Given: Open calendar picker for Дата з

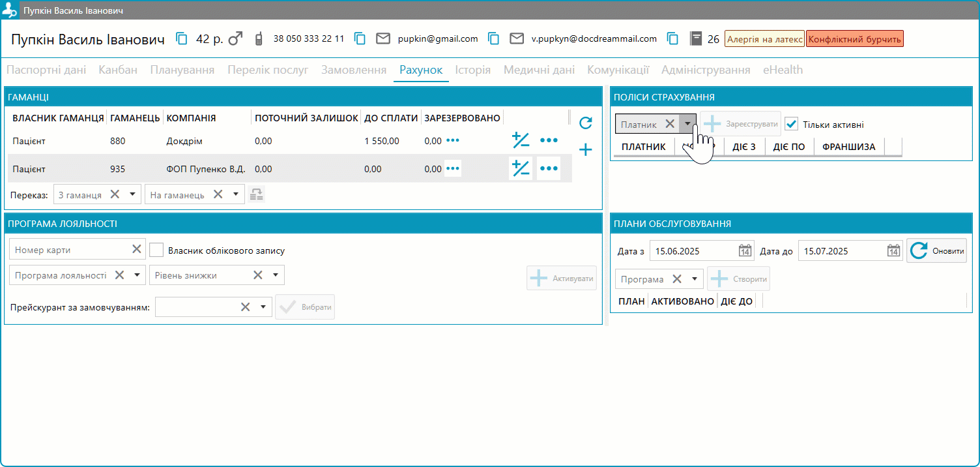Looking at the screenshot, I should (x=745, y=251).
